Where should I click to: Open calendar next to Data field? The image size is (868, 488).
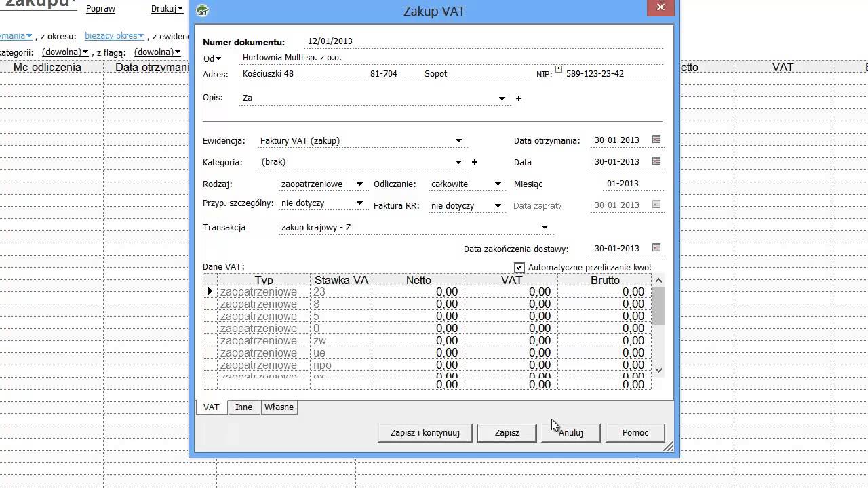(656, 161)
